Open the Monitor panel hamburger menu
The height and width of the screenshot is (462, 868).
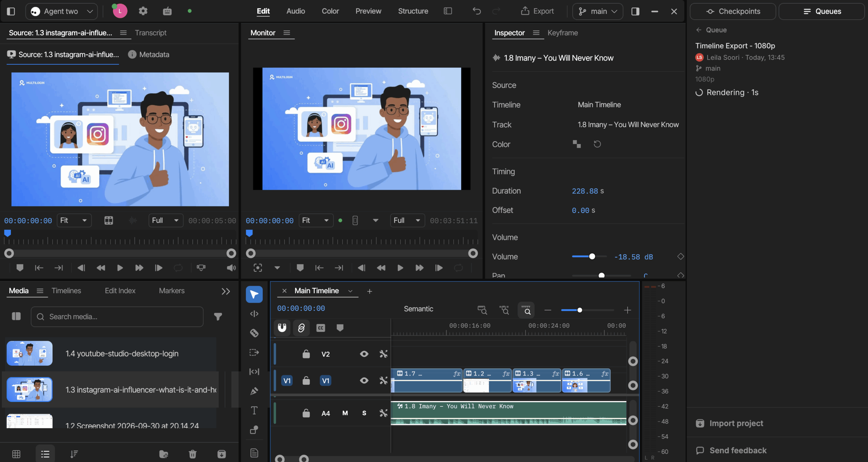[287, 33]
